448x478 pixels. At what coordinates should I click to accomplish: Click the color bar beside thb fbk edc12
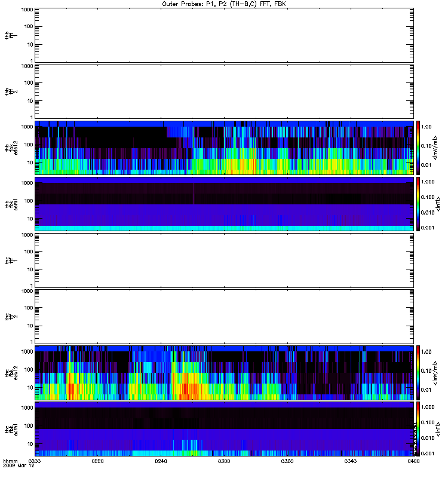[418, 148]
